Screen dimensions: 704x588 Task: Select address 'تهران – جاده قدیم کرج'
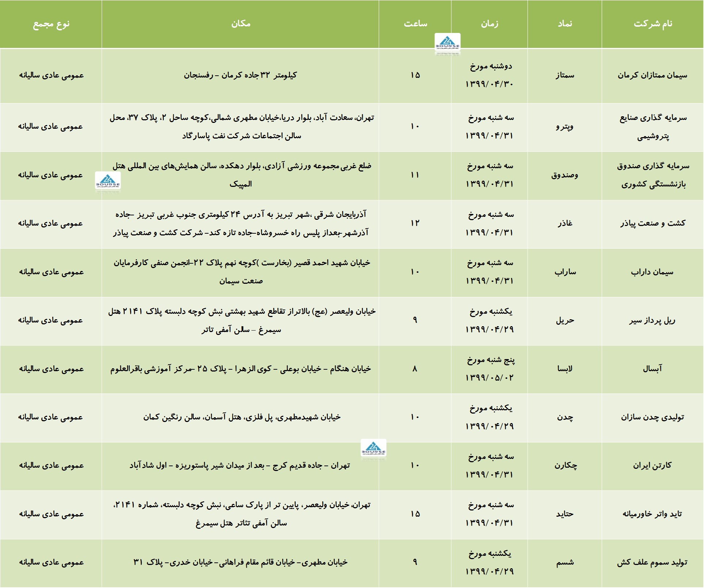point(240,465)
